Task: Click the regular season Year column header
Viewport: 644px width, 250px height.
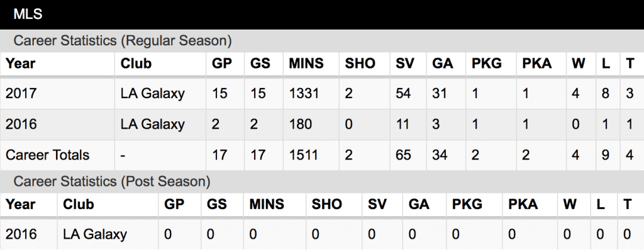Action: pyautogui.click(x=20, y=63)
